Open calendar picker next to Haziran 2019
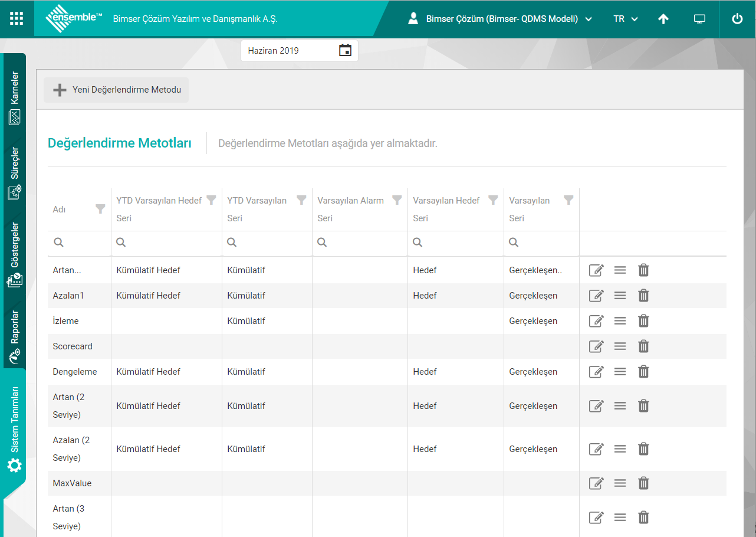Viewport: 756px width, 537px height. pos(345,51)
